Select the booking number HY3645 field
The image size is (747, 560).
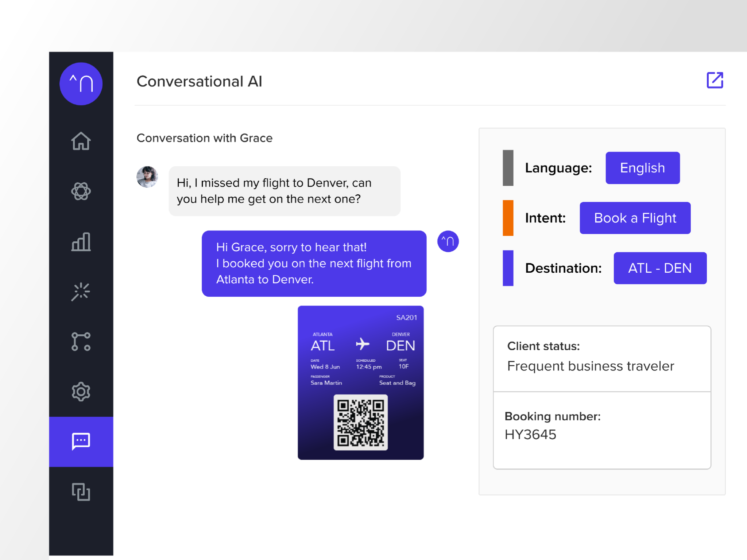click(x=530, y=435)
